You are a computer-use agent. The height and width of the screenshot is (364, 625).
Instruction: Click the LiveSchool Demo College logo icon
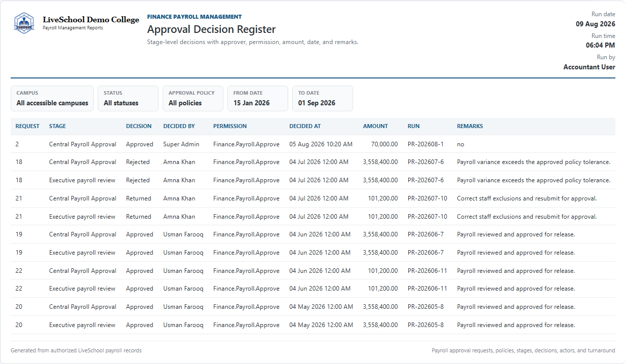[x=24, y=23]
